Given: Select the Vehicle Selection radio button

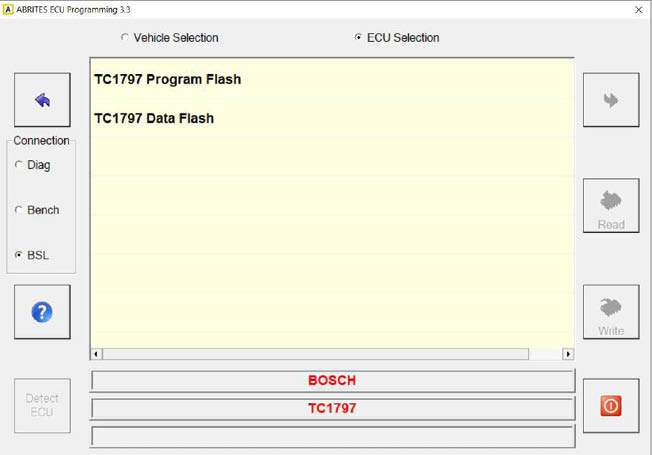Looking at the screenshot, I should tap(125, 38).
